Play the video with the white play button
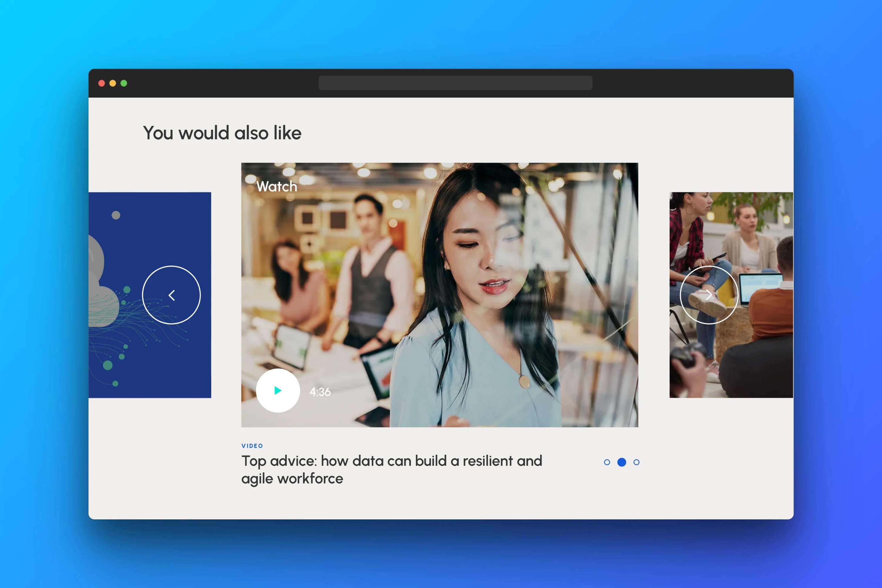The height and width of the screenshot is (588, 882). pos(278,390)
